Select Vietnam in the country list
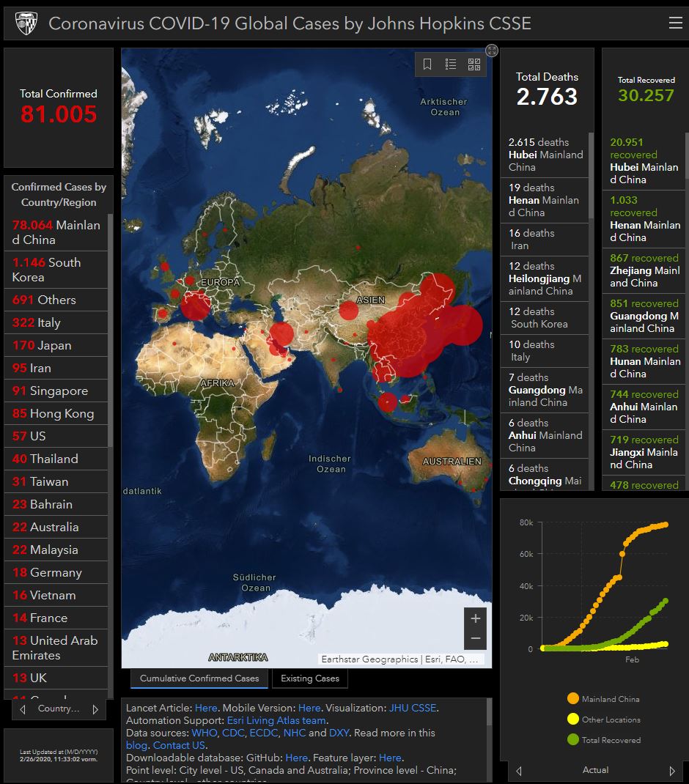Screen dimensions: 689x784 [56, 595]
